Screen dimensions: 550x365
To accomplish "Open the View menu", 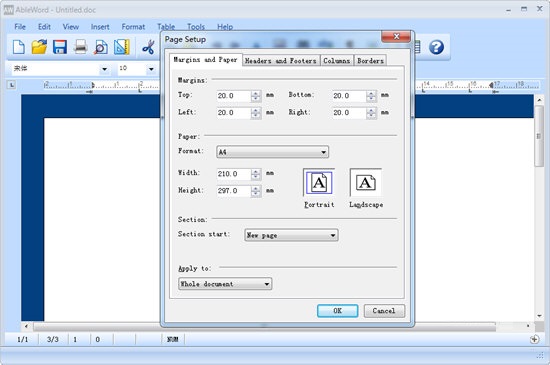I will [71, 27].
